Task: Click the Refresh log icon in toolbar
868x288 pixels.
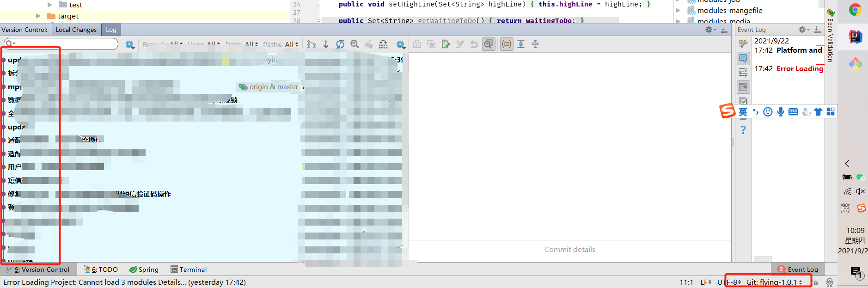Action: click(340, 44)
